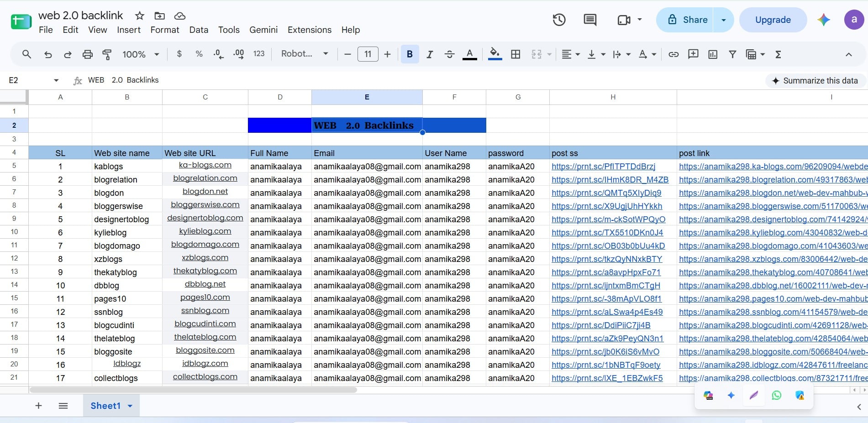
Task: Insert a chart
Action: pos(713,54)
